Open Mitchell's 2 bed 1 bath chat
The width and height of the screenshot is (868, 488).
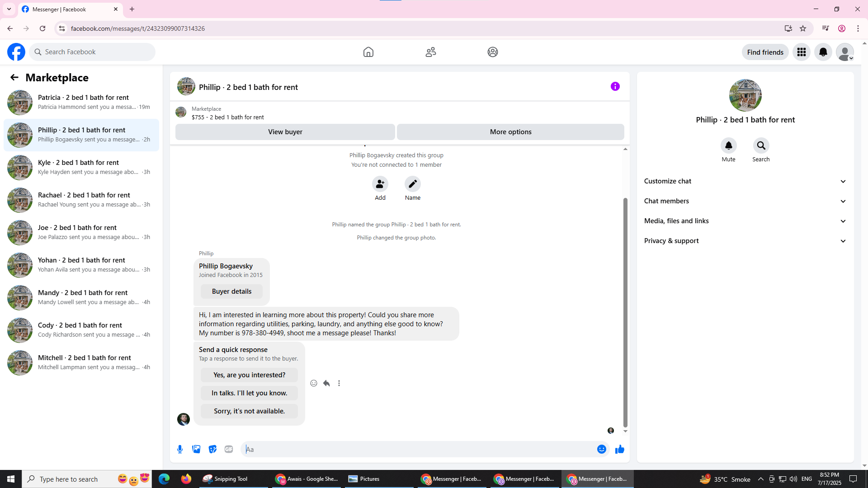(x=81, y=362)
